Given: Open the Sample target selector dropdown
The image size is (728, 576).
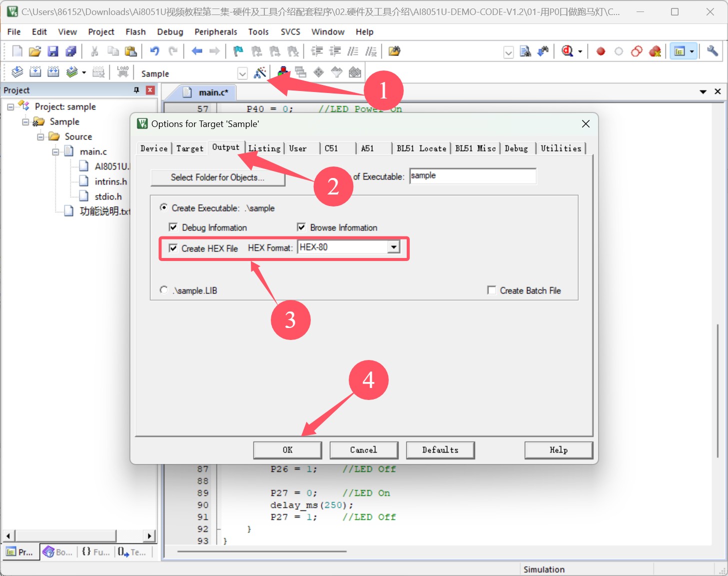Looking at the screenshot, I should (242, 73).
